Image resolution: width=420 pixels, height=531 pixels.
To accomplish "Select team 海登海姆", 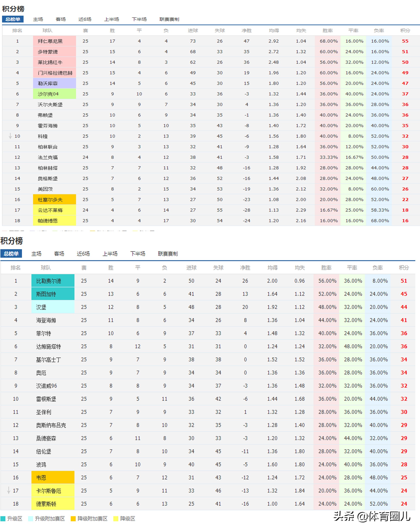I will point(46,320).
